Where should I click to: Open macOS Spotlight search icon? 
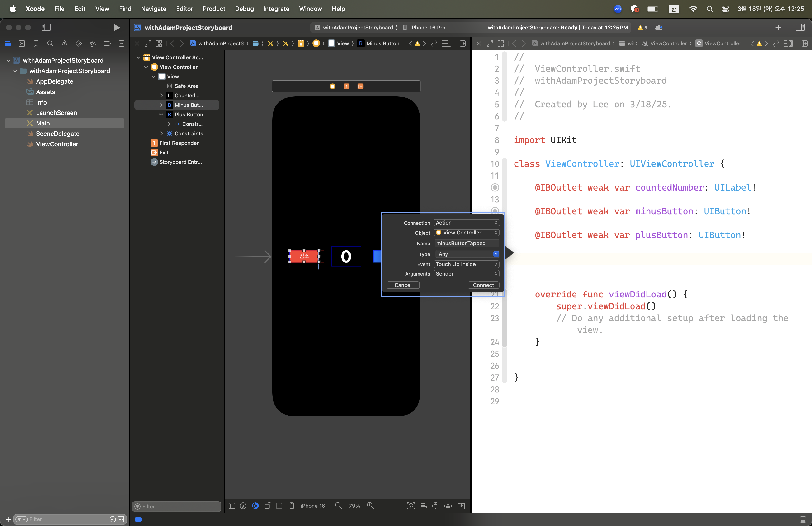tap(710, 9)
